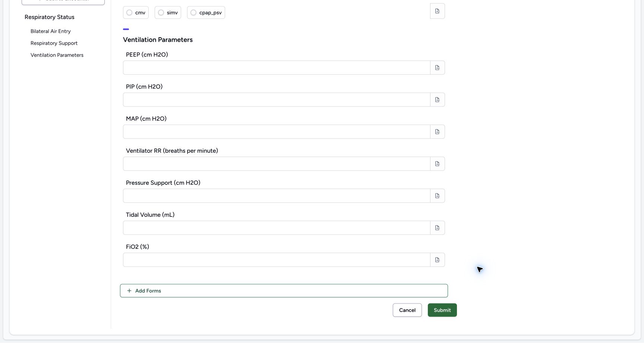Click the note icon beside Tidal Volume field

click(438, 228)
